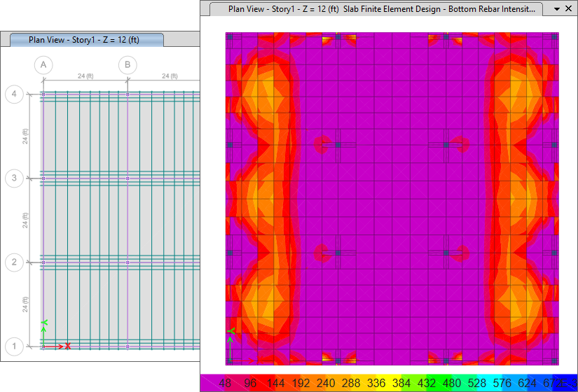Click the 24 (ft) dimension between grids 4 and 3

(25, 136)
